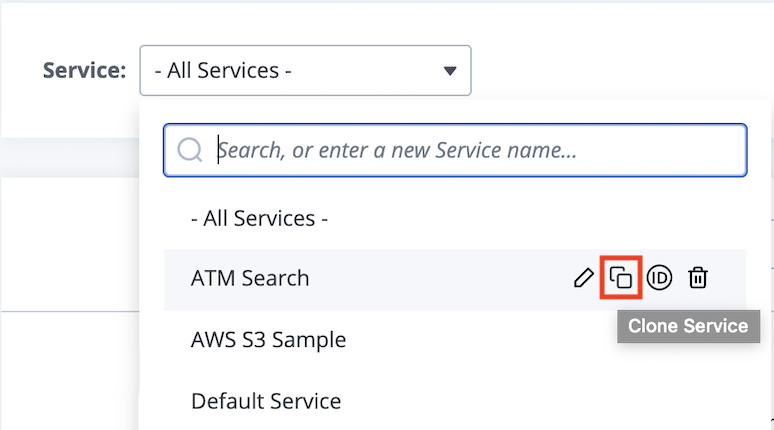Focus the Service name search field

pos(455,150)
